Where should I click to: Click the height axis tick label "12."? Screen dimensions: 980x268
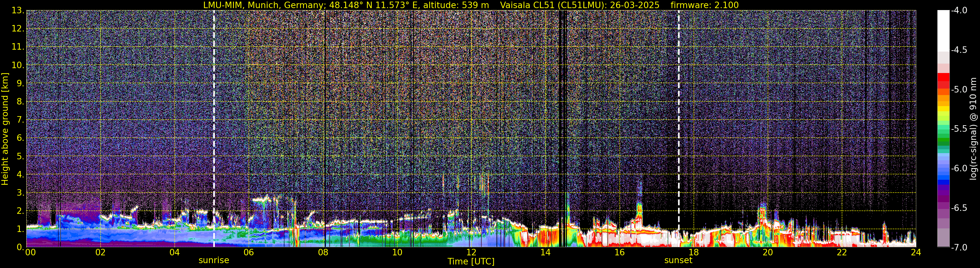[x=18, y=29]
